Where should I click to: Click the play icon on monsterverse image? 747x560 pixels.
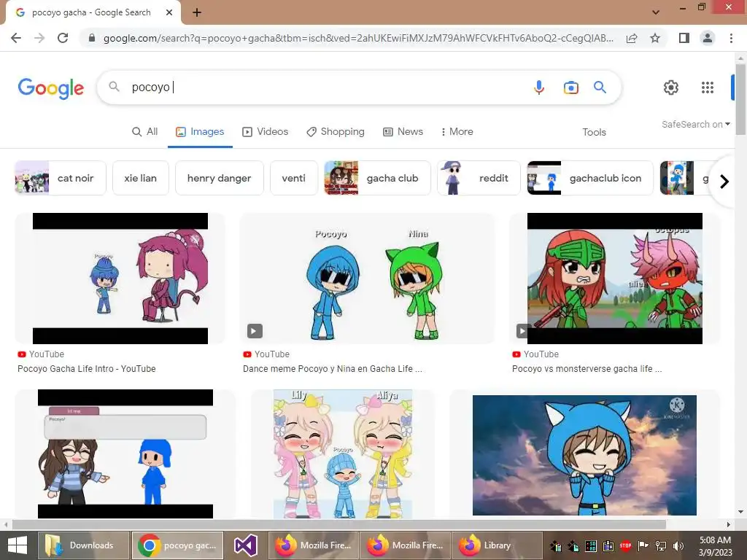tap(522, 331)
